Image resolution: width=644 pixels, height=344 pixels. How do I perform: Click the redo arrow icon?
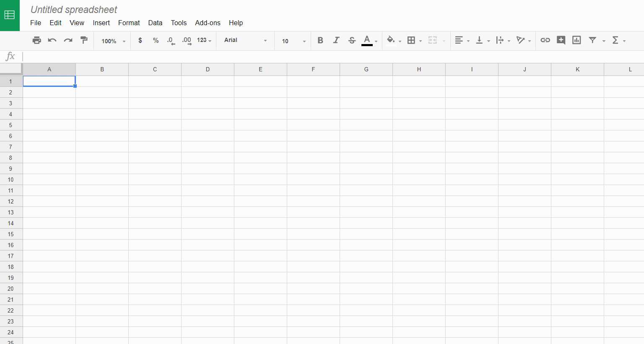click(68, 40)
